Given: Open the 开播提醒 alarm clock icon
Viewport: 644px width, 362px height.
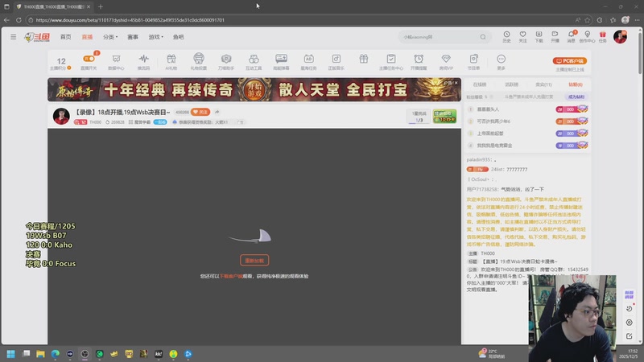Looking at the screenshot, I should [x=419, y=63].
